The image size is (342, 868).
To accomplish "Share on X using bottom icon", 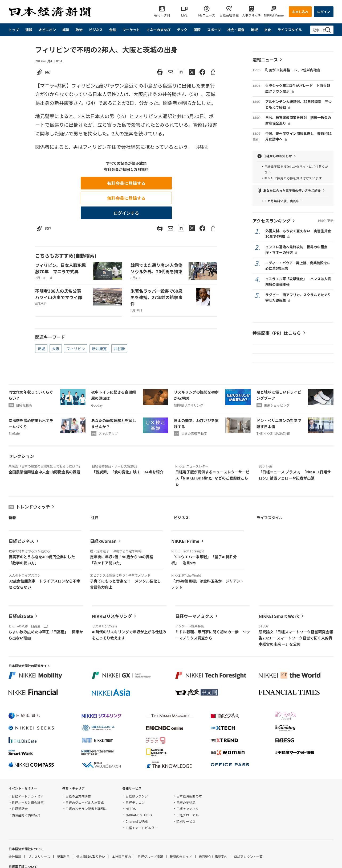I will [x=192, y=229].
